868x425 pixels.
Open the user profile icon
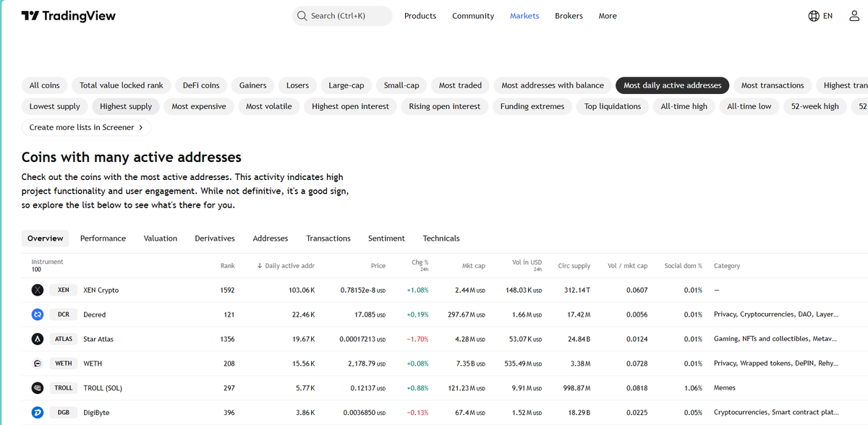(x=854, y=16)
